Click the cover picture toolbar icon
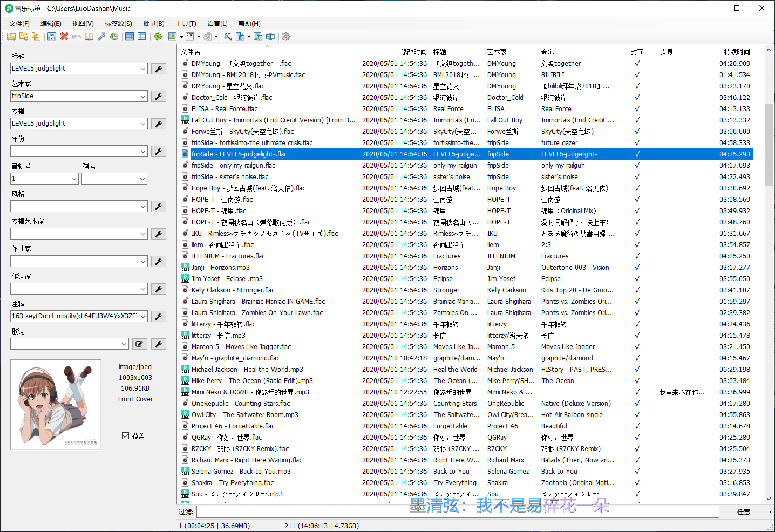 pos(172,37)
